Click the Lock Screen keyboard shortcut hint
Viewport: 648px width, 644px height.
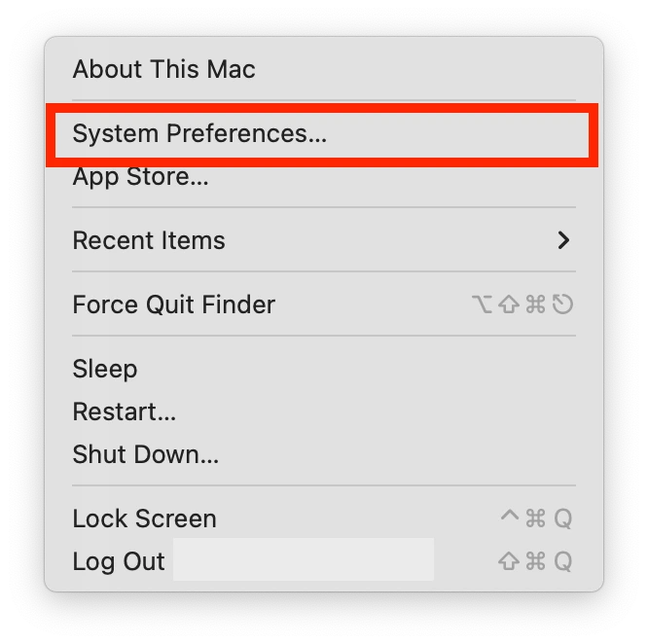click(536, 519)
